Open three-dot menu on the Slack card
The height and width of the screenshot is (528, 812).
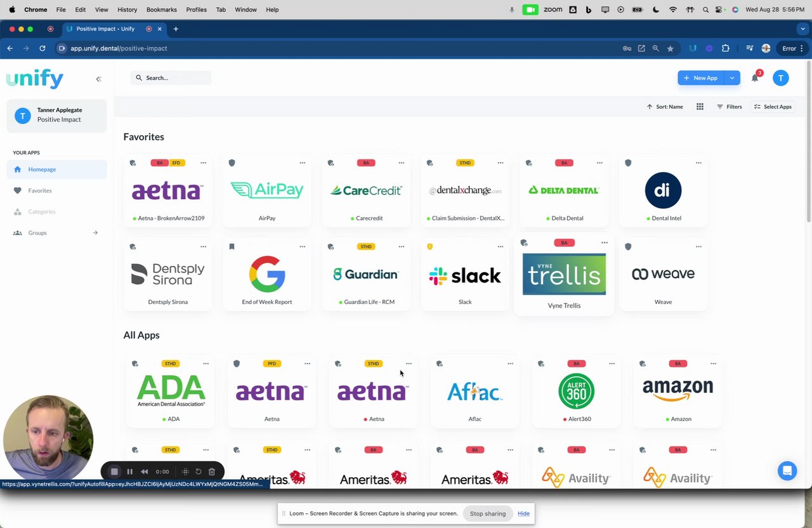pos(500,247)
